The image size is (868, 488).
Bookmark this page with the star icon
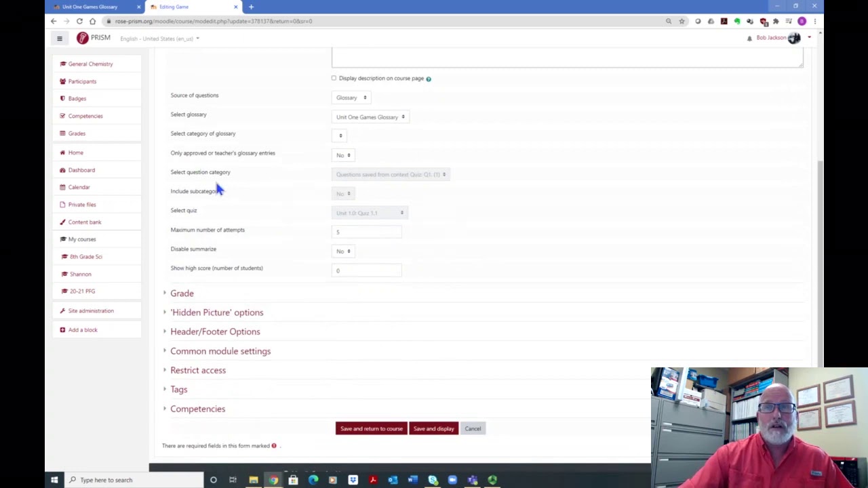682,21
